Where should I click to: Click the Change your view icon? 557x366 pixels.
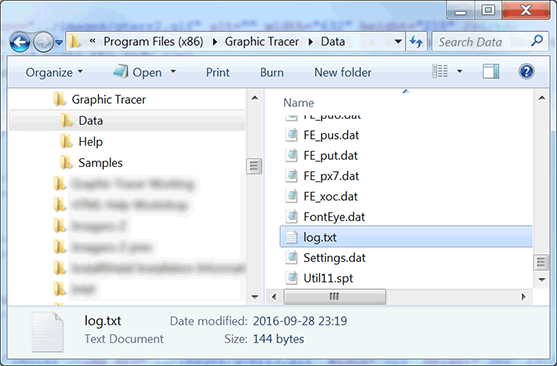(440, 71)
